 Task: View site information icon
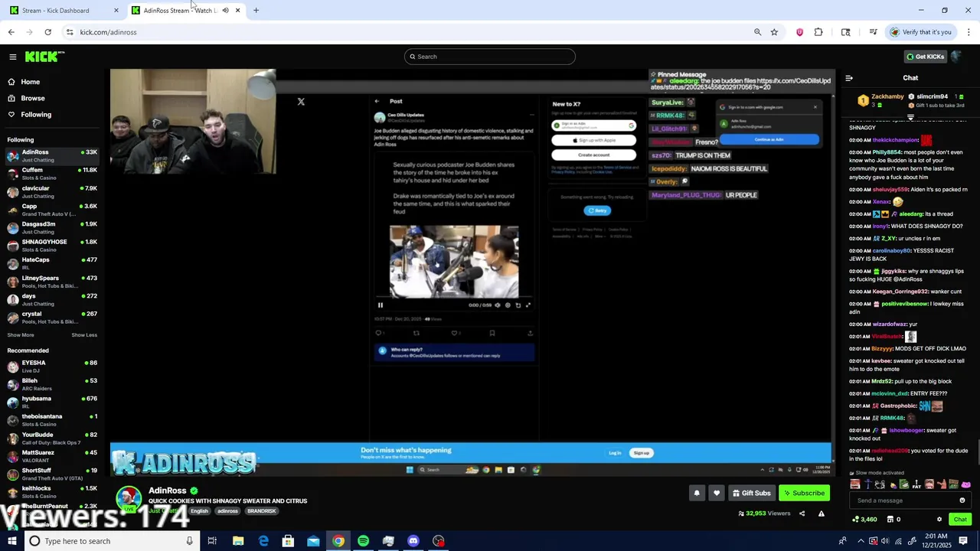click(69, 32)
